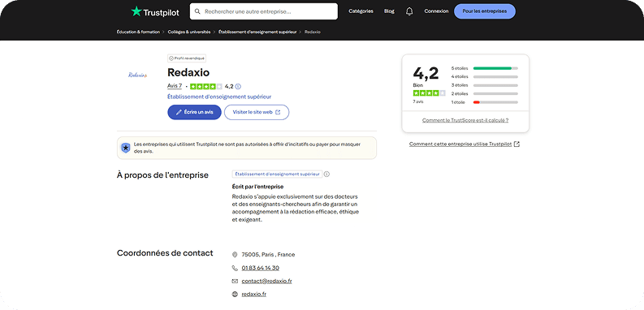Click the globe icon by redaxio.fr
This screenshot has height=310, width=644.
(235, 295)
